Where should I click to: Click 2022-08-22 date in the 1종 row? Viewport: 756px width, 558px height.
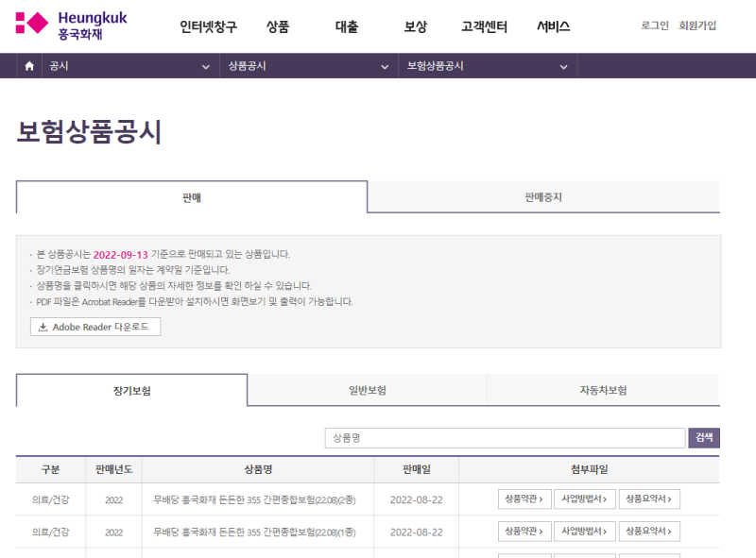coord(416,532)
